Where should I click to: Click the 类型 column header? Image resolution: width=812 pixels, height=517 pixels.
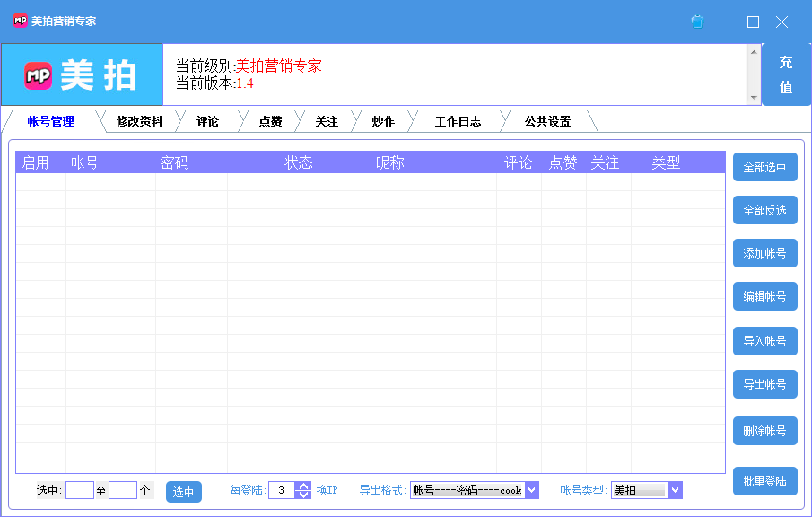[666, 162]
